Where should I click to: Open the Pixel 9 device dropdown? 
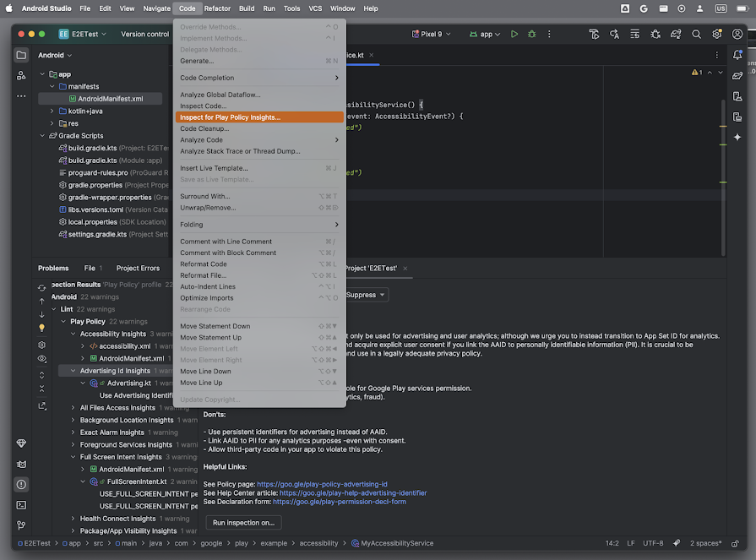pyautogui.click(x=431, y=35)
